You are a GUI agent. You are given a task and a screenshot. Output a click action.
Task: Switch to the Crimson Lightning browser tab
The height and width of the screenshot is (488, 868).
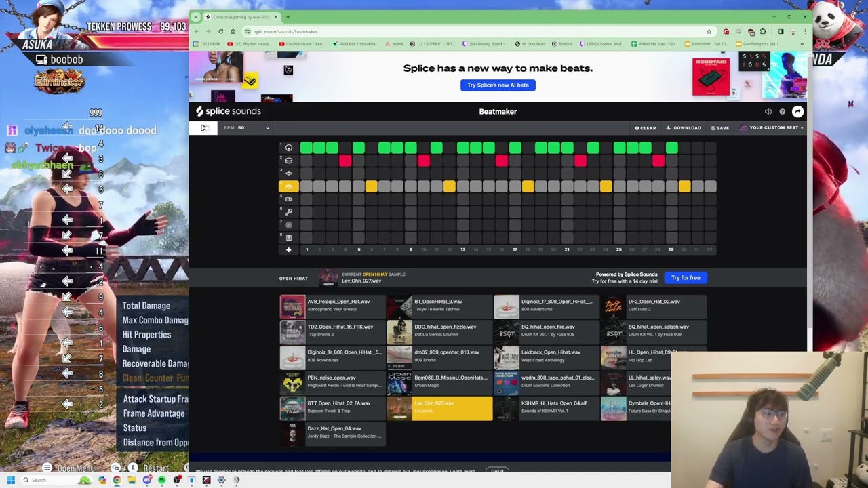point(241,17)
